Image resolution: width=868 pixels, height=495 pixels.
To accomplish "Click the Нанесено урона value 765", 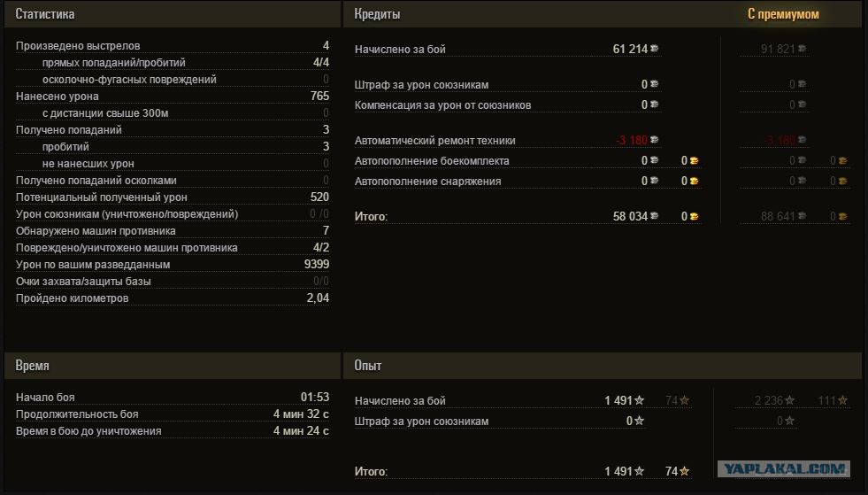I will tap(319, 97).
